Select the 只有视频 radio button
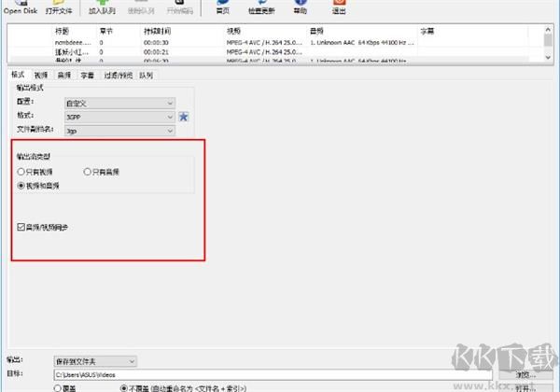The image size is (560, 392). (35, 172)
